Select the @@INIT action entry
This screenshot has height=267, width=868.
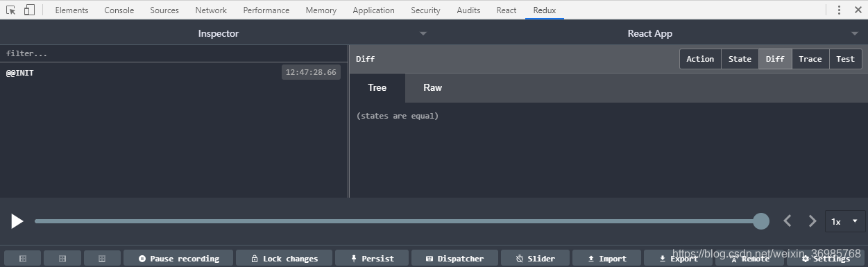point(173,72)
